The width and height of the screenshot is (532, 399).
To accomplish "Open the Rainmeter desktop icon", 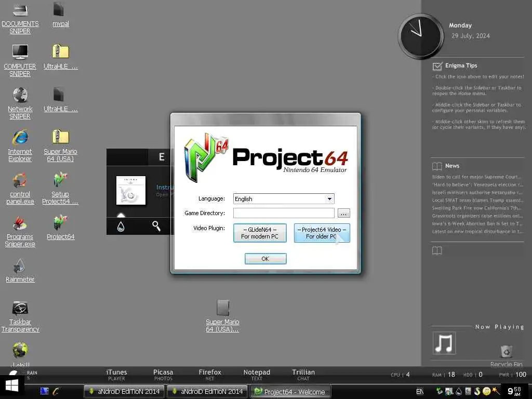I will point(20,270).
